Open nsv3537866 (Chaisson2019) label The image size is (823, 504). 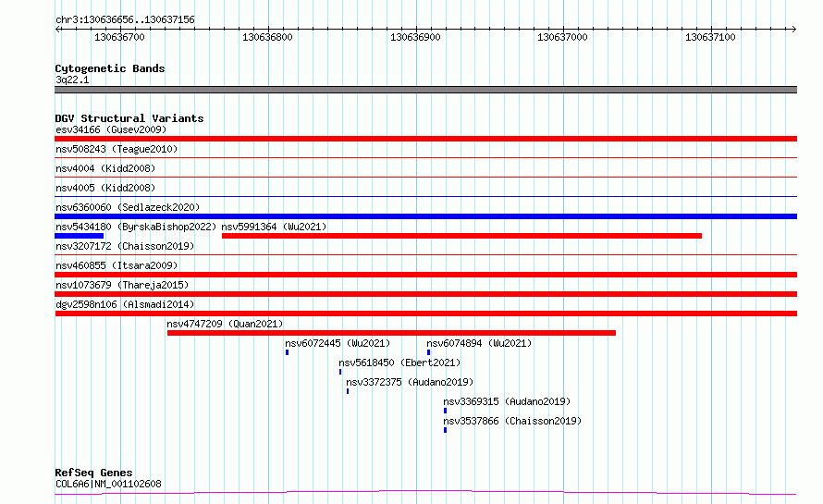click(x=512, y=421)
